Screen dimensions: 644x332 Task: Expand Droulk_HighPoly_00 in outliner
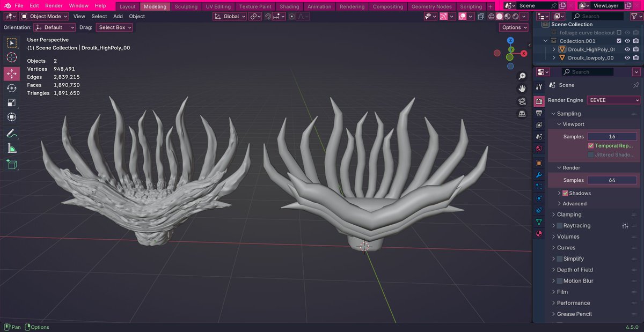pyautogui.click(x=554, y=49)
